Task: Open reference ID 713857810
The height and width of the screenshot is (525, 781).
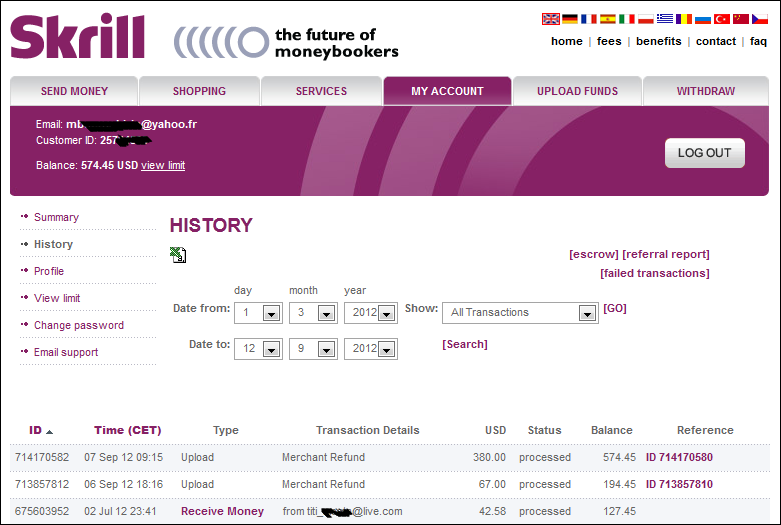Action: click(679, 484)
